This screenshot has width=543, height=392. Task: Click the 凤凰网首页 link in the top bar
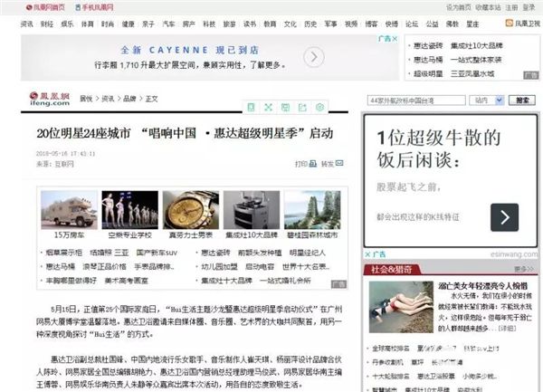45,7
